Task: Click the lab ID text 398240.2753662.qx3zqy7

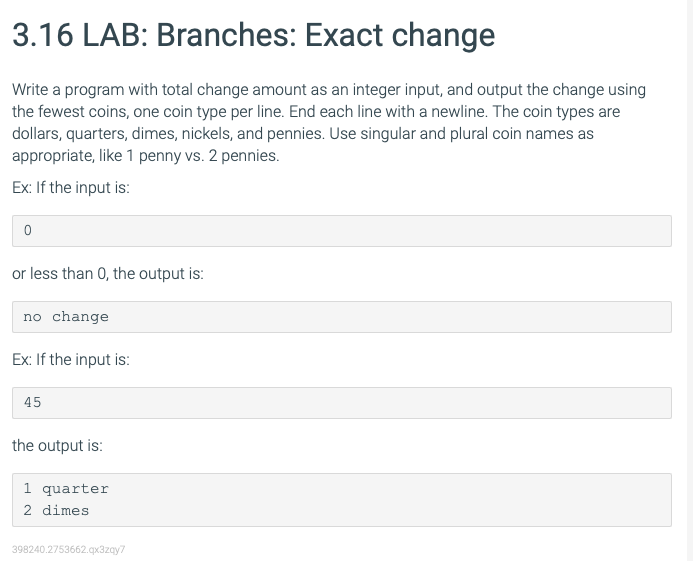Action: [69, 550]
